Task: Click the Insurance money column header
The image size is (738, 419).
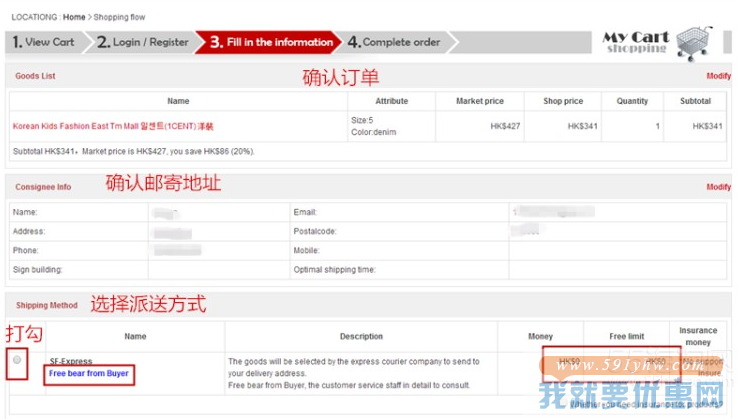Action: tap(698, 336)
